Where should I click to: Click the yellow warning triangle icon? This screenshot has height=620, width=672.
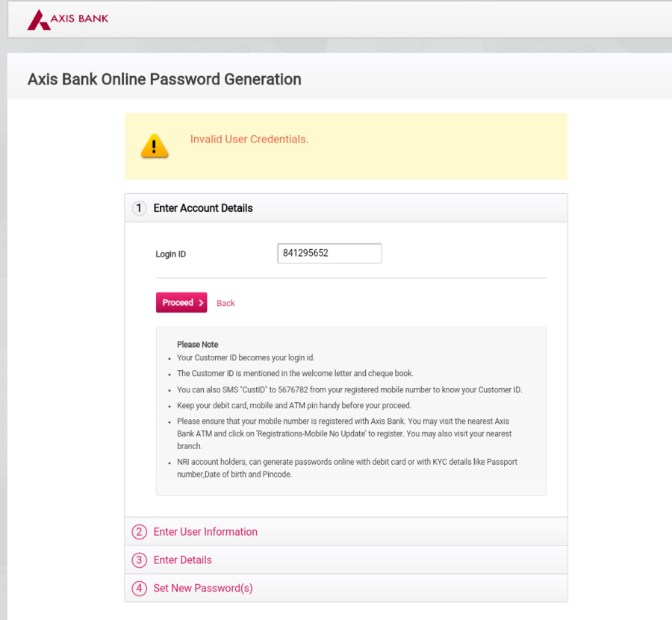pos(155,145)
